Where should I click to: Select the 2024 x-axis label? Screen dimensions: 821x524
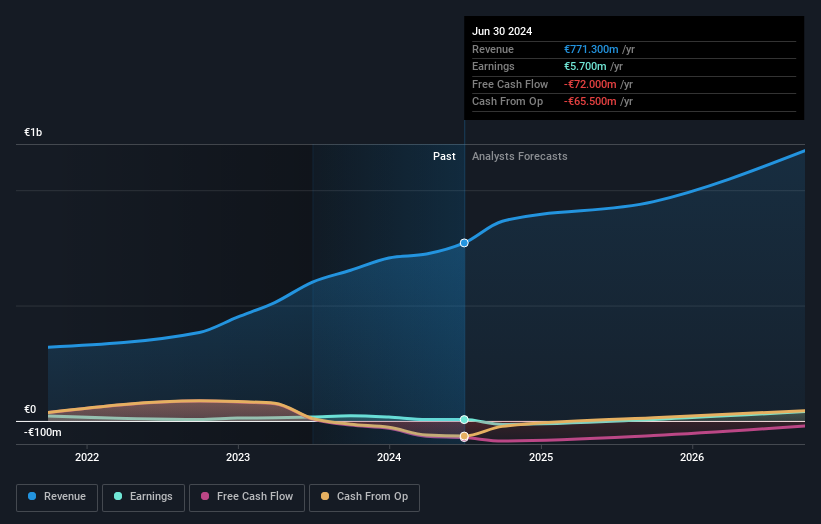[x=389, y=457]
